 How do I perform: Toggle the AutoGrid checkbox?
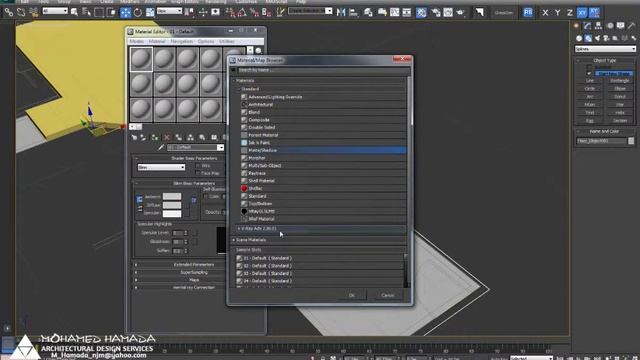click(589, 67)
